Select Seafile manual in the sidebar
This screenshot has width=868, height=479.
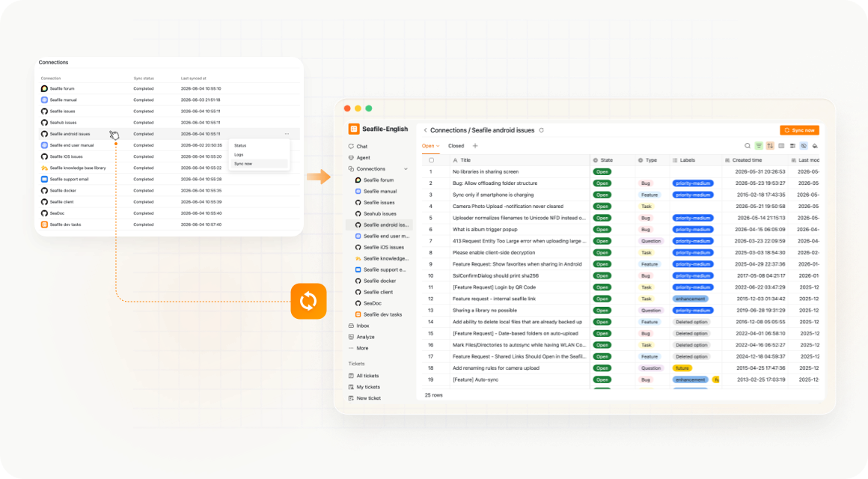380,191
